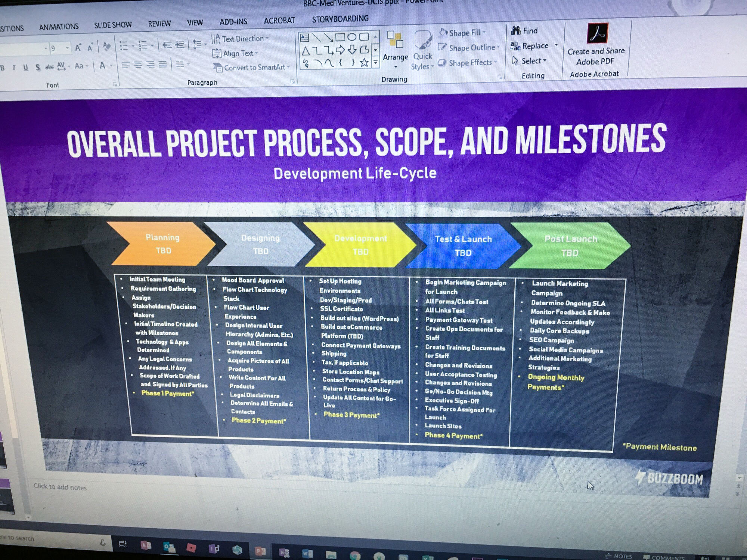Select the oval shape in gallery
The height and width of the screenshot is (560, 747).
[x=352, y=37]
